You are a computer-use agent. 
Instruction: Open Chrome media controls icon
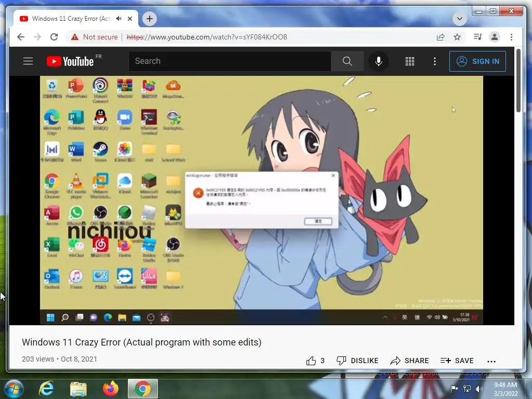(x=478, y=37)
